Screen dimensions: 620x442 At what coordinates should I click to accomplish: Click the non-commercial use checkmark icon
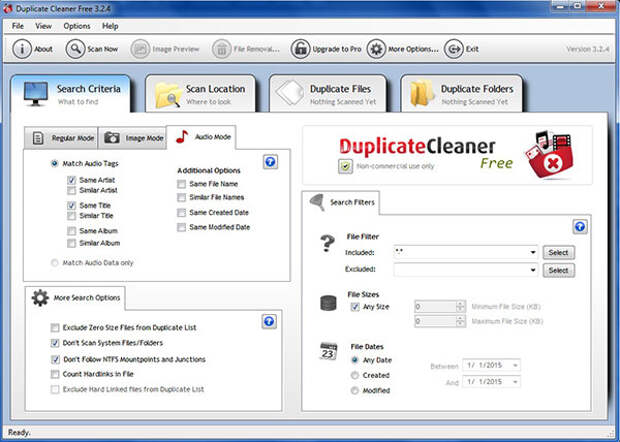[346, 166]
